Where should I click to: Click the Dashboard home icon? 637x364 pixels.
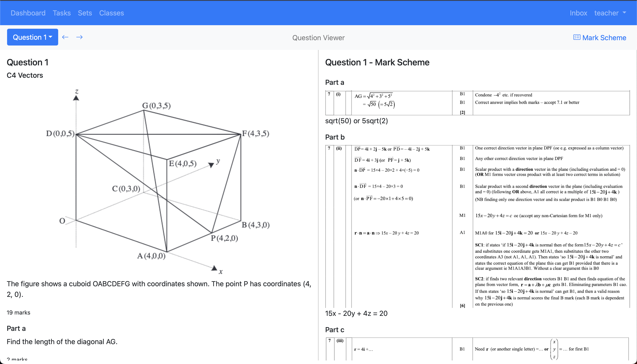(x=28, y=13)
